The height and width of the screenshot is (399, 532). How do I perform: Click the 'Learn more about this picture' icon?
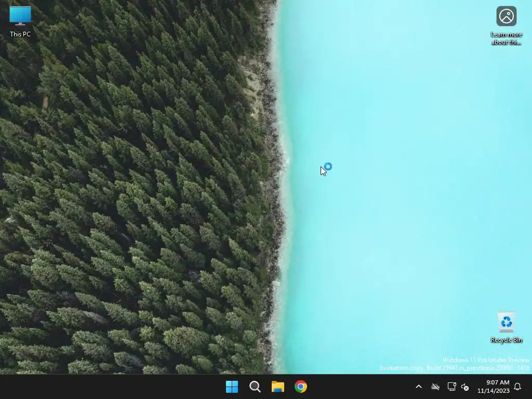[x=506, y=25]
